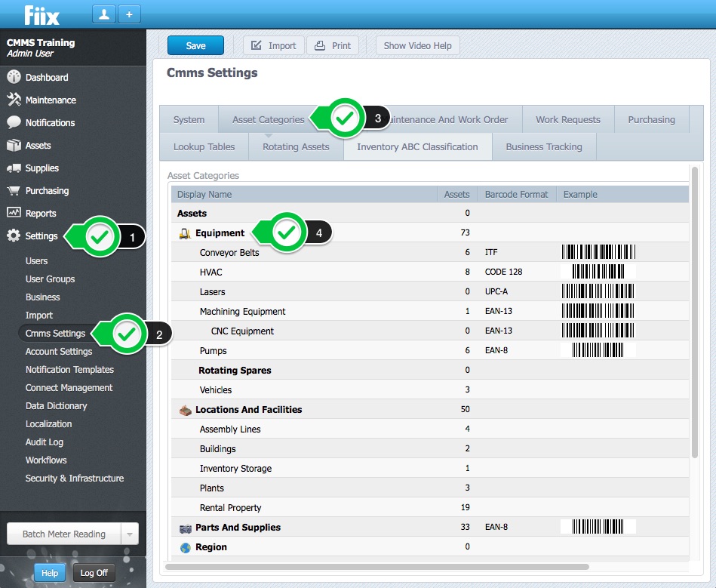The width and height of the screenshot is (716, 588).
Task: Select the Assembly Lines category row
Action: [430, 429]
